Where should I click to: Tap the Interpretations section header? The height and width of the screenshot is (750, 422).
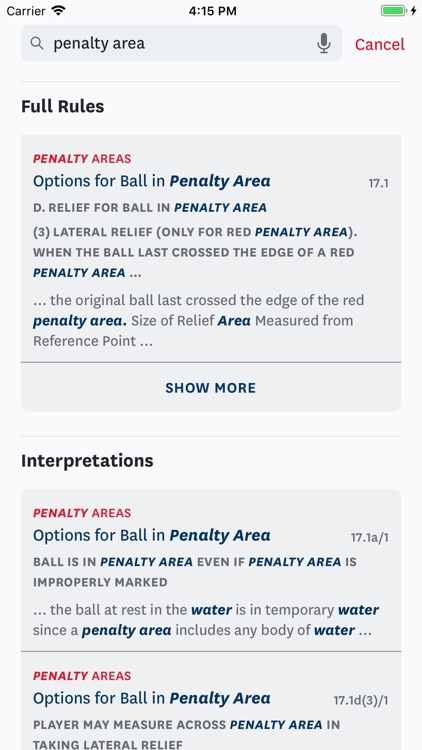[87, 461]
